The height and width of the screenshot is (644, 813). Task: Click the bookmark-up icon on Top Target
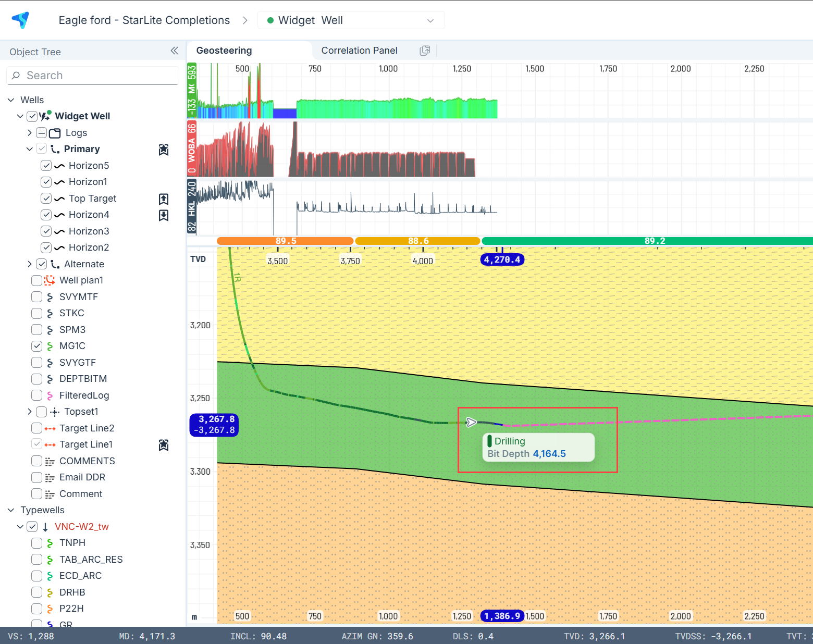coord(164,199)
